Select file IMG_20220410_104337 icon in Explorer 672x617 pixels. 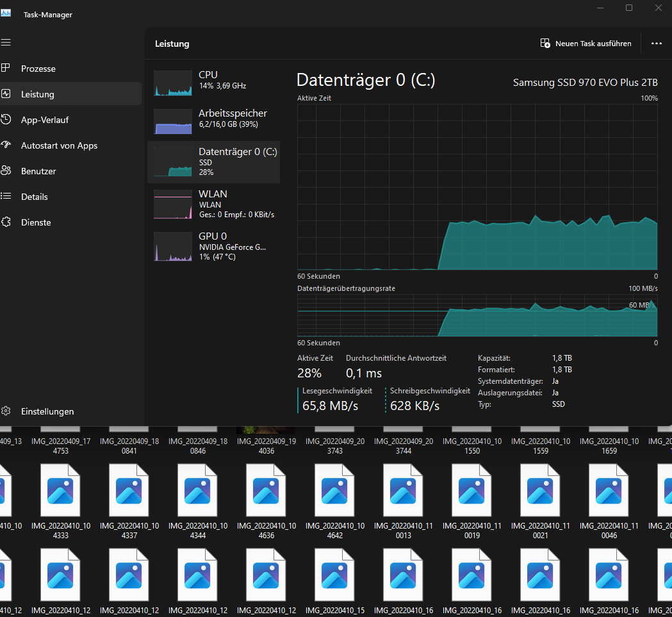[129, 490]
